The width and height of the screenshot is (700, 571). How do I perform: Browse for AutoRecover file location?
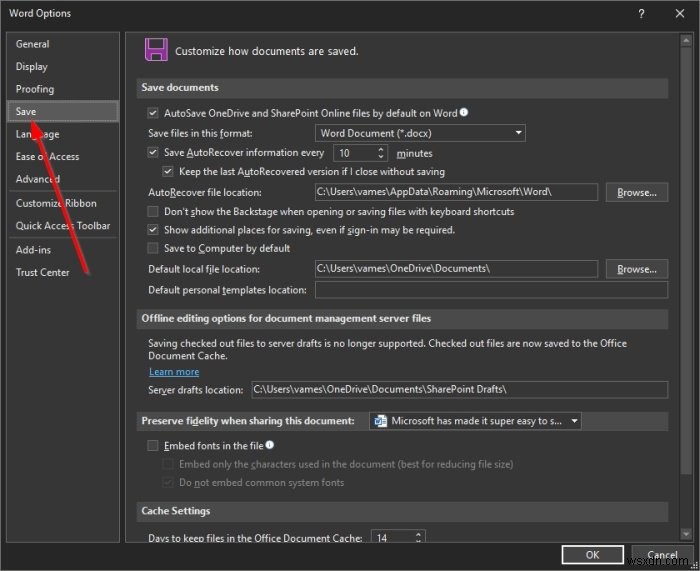pos(637,192)
